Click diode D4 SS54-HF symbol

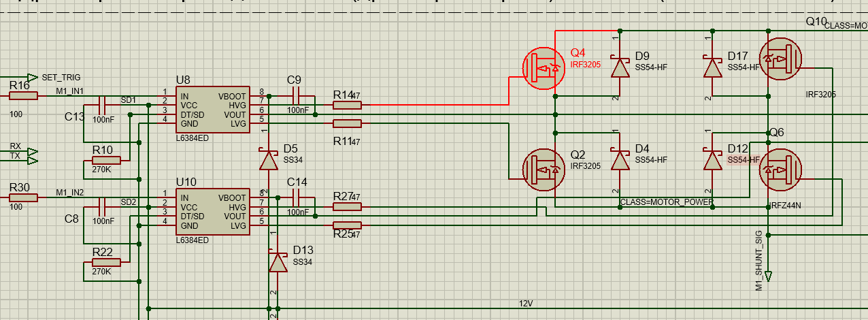[x=620, y=160]
